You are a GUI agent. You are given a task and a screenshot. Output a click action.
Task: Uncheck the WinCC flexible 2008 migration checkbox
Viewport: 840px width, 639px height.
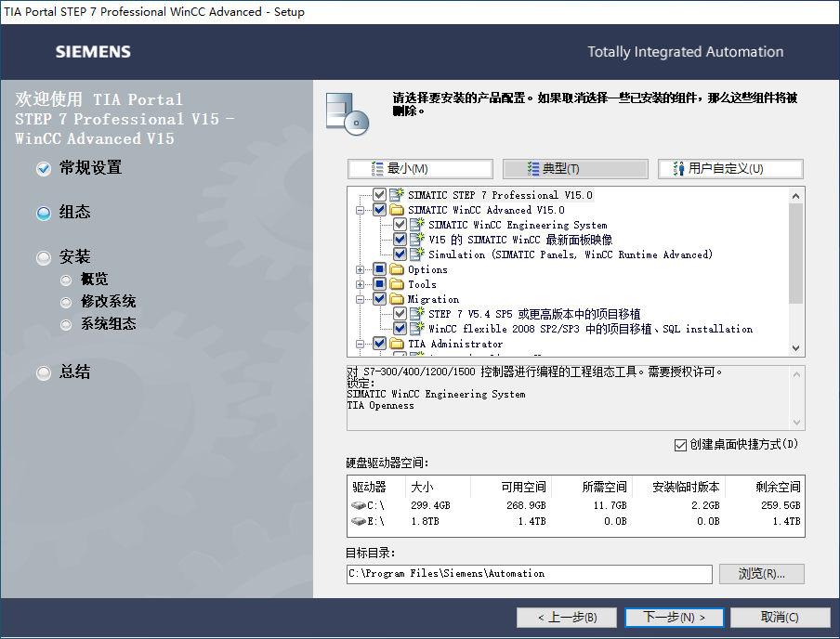click(x=400, y=329)
